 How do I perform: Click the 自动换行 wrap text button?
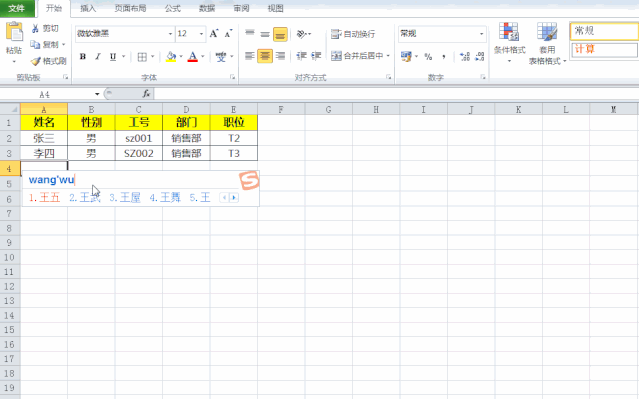point(353,34)
